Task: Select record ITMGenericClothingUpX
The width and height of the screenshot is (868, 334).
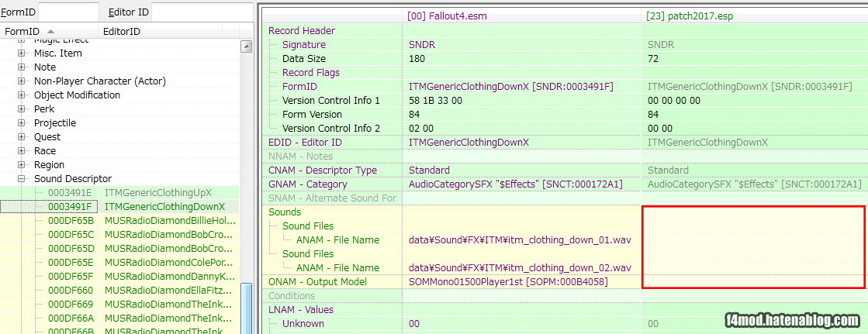Action: pyautogui.click(x=119, y=192)
